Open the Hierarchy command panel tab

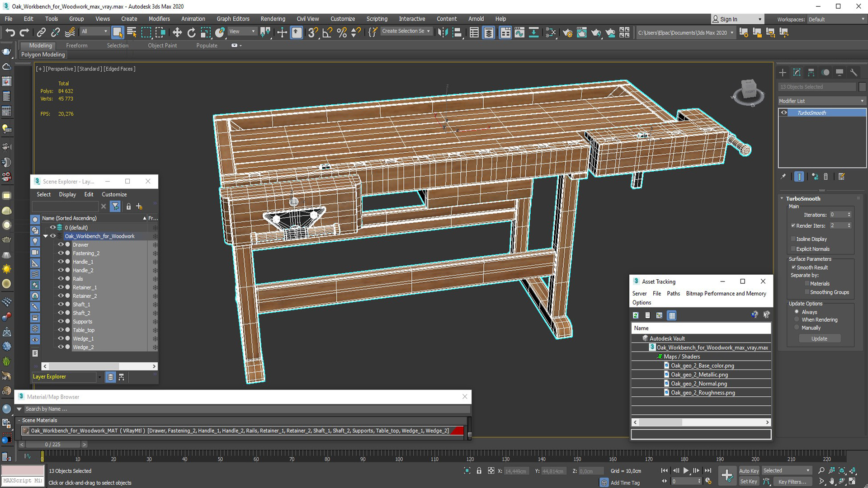(x=811, y=72)
